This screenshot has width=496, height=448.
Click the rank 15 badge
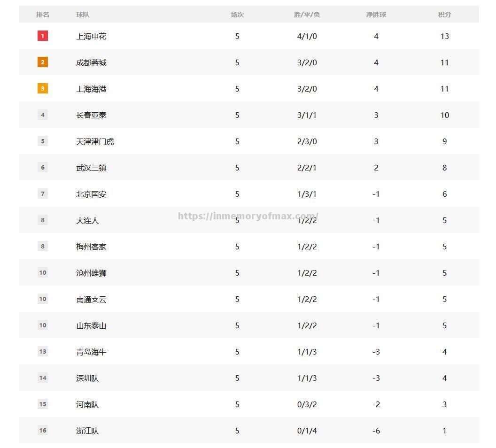tap(43, 404)
